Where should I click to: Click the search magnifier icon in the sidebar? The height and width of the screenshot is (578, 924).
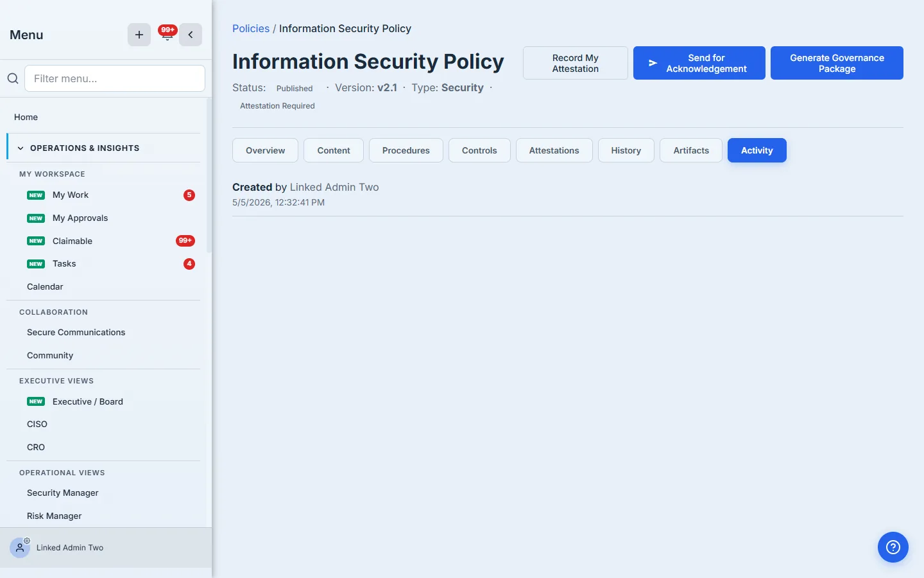point(13,78)
